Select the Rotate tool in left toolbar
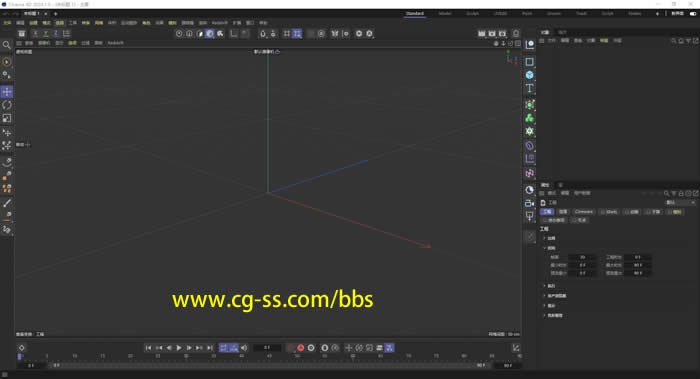700x379 pixels. 7,105
